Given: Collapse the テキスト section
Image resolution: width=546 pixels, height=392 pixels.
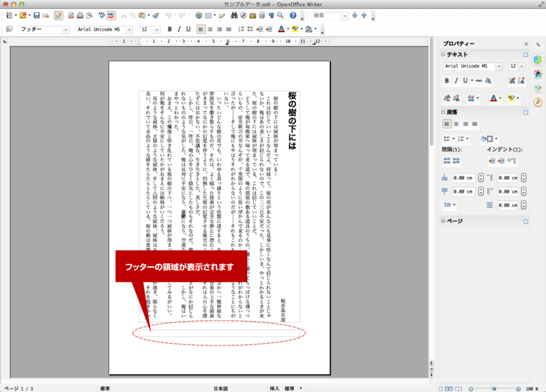Looking at the screenshot, I should pyautogui.click(x=443, y=55).
